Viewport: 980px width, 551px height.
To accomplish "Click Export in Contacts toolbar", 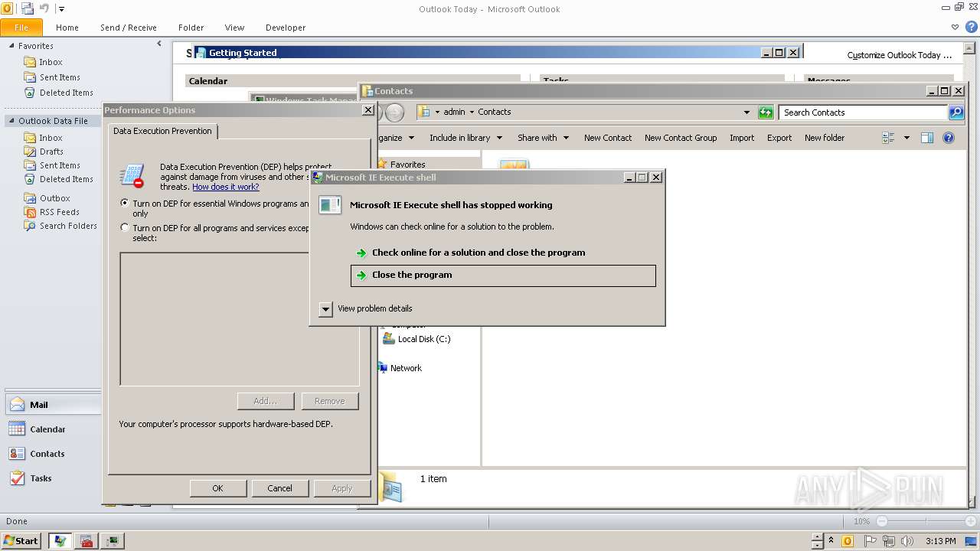I will click(x=779, y=138).
